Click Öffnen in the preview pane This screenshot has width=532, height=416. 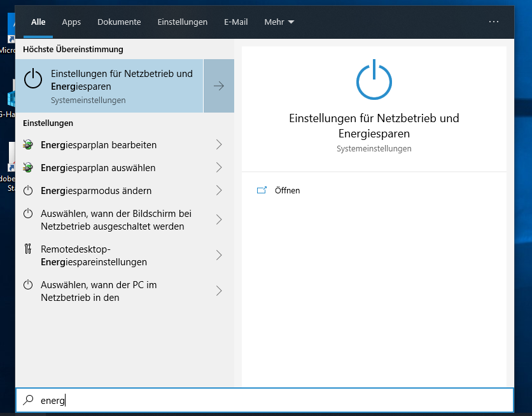(x=287, y=191)
